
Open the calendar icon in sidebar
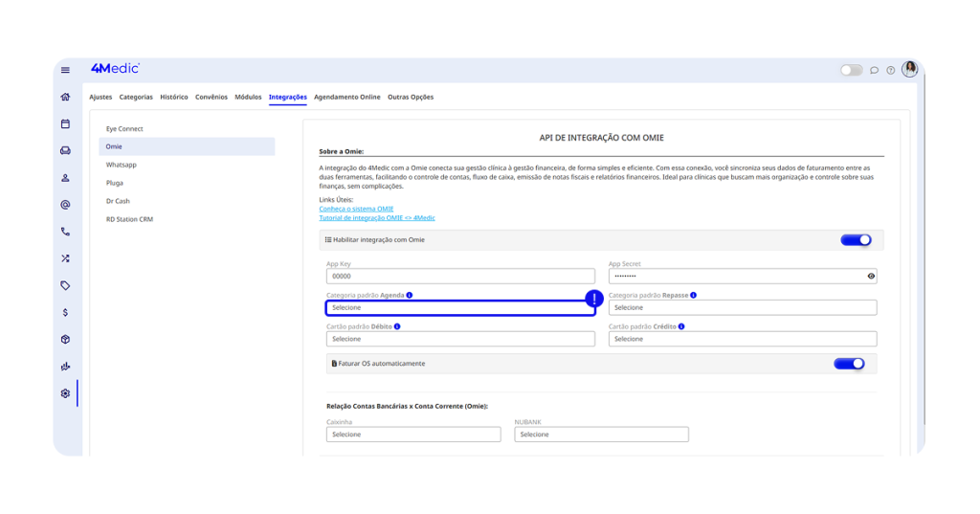[x=65, y=123]
